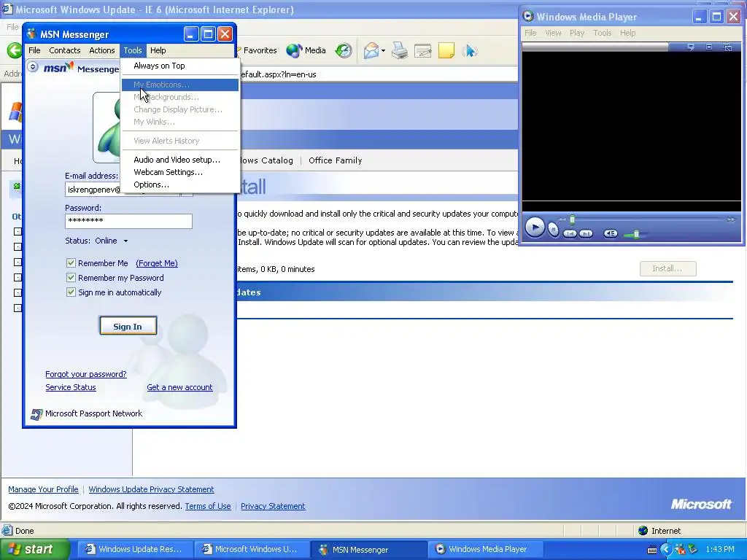Click middle icon above the Media Player video area
Viewport: 747px width, 560px height.
point(709,47)
